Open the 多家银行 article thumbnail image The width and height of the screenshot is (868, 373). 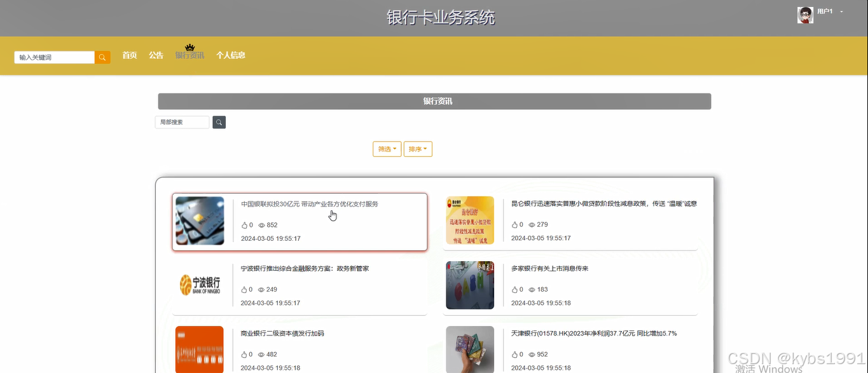pyautogui.click(x=470, y=285)
